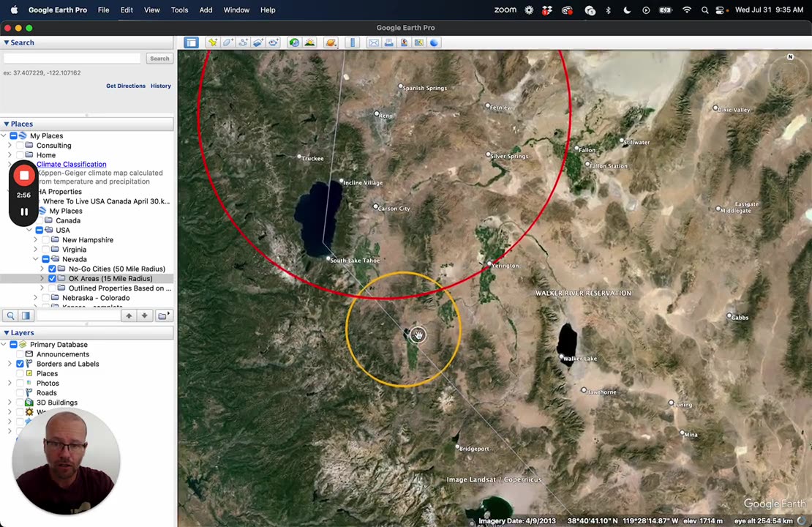Open Wi-Fi status in menu bar
This screenshot has width=812, height=527.
(687, 10)
